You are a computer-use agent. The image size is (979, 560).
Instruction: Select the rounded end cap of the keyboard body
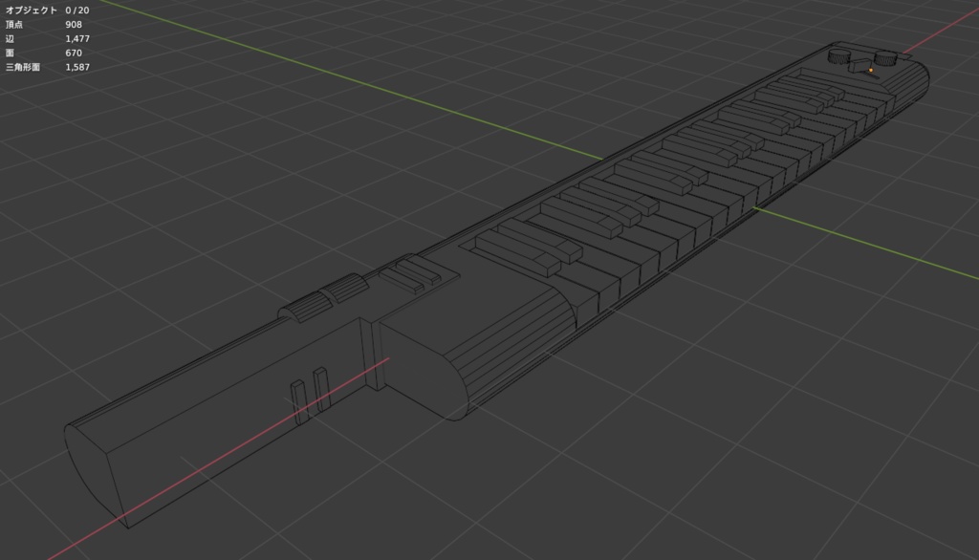pyautogui.click(x=424, y=373)
